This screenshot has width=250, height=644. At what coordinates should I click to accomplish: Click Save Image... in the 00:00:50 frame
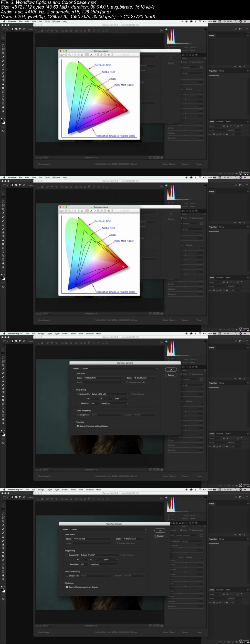[44, 164]
